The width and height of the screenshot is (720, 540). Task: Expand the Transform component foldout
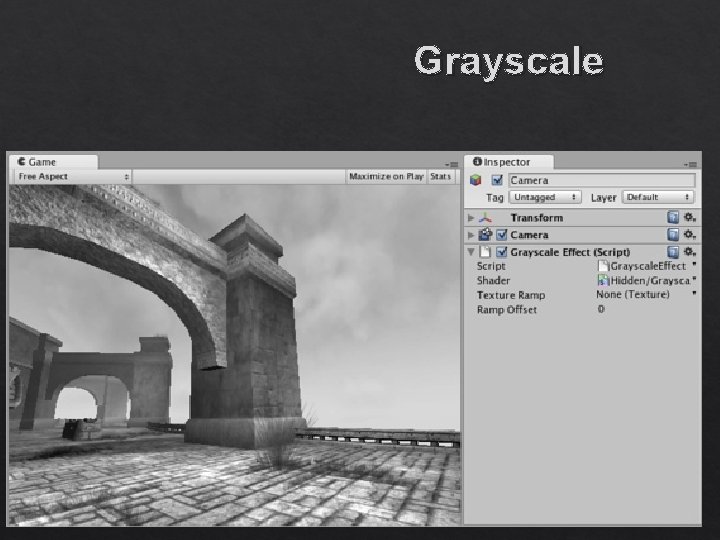point(471,218)
